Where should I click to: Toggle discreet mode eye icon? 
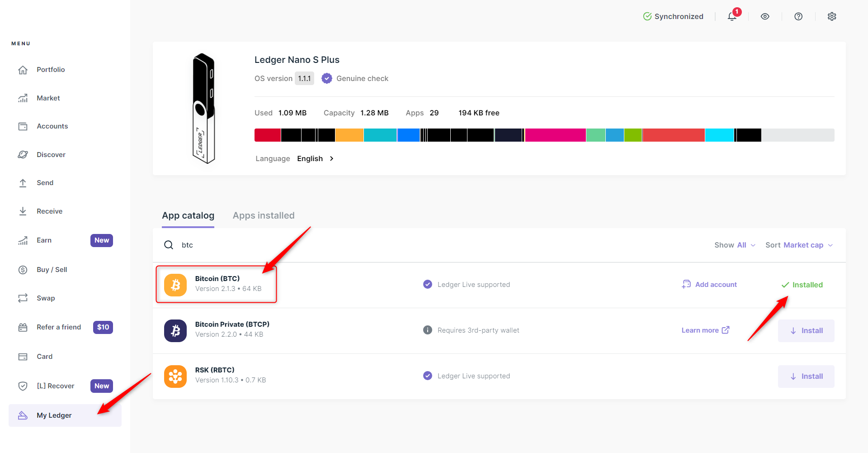(x=765, y=17)
